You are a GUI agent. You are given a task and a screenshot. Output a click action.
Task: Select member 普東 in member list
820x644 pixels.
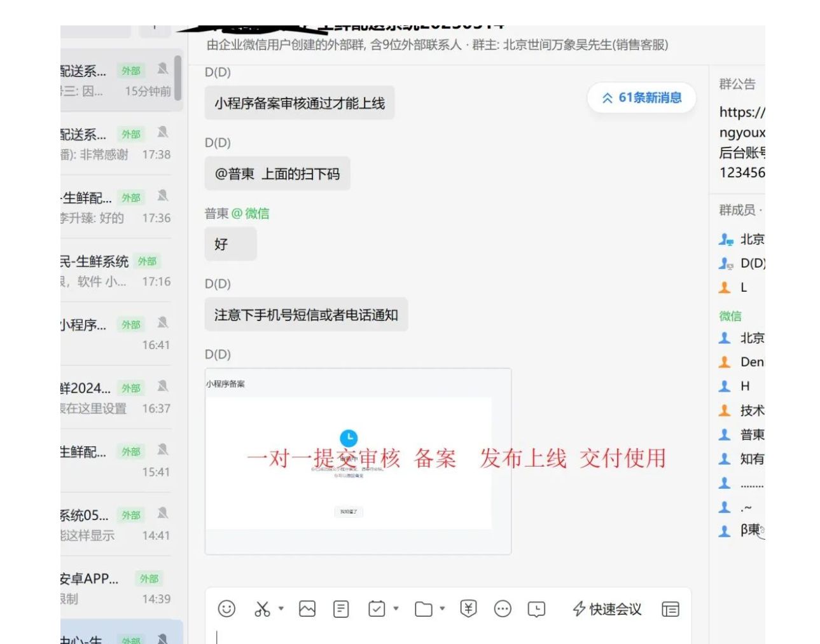(x=741, y=435)
